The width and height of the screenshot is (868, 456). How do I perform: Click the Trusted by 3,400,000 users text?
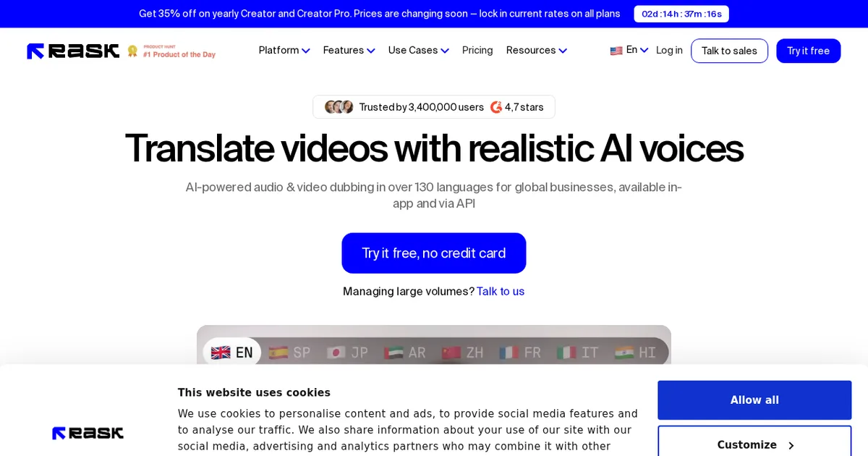coord(421,107)
